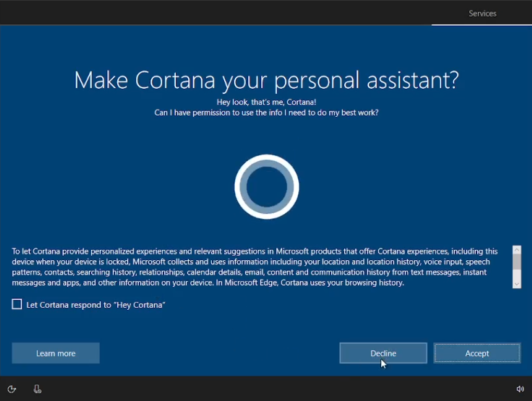Click the Cortana data collection paragraph
The height and width of the screenshot is (401, 532).
click(255, 267)
